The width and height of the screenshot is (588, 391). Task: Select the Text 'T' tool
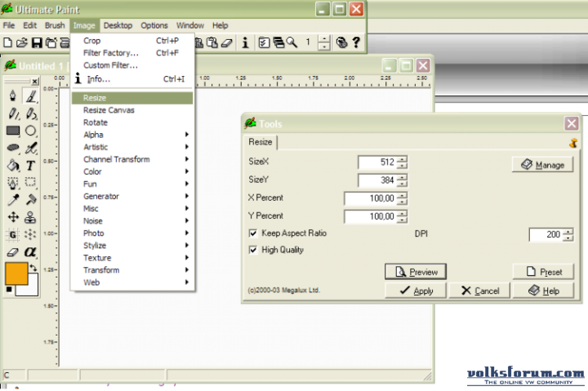tap(31, 166)
